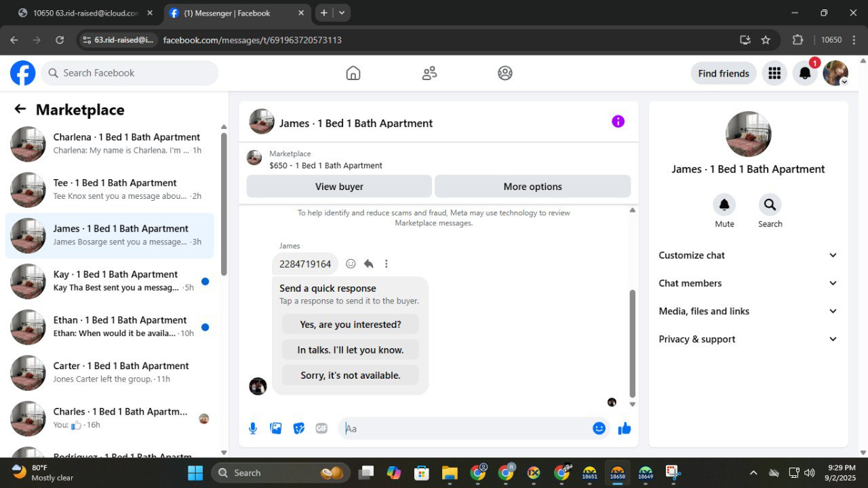
Task: Select the Messenger | Facebook tab
Action: coord(237,13)
